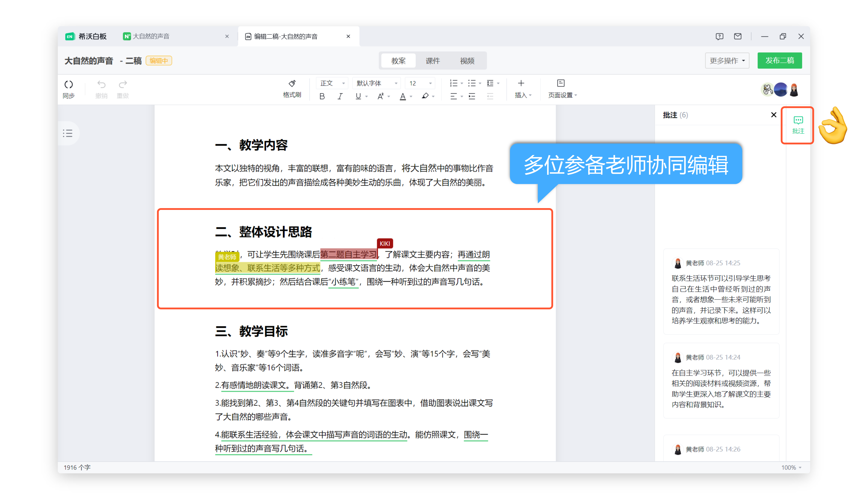Toggle underline formatting
The height and width of the screenshot is (499, 868).
358,96
